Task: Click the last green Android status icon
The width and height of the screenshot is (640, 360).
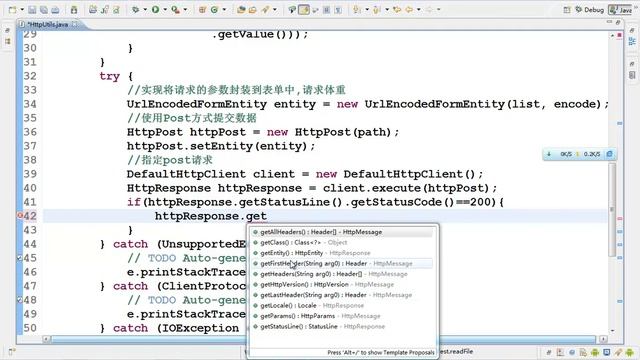Action: pos(630,352)
